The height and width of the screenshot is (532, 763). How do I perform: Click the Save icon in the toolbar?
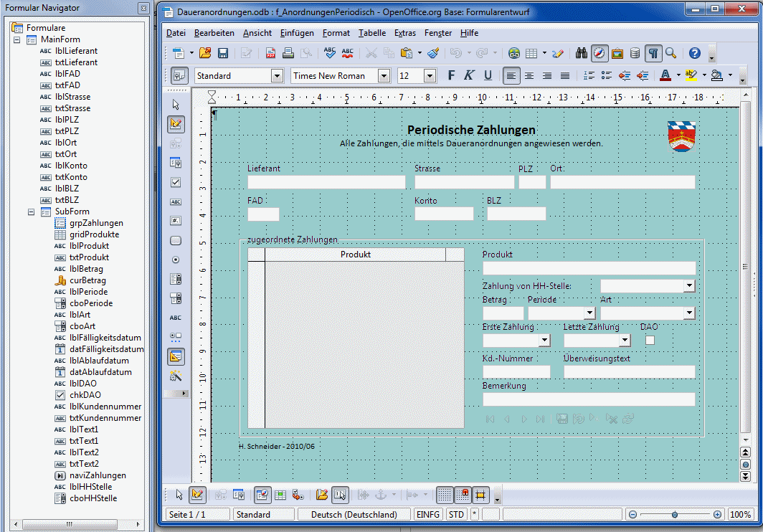[x=223, y=53]
